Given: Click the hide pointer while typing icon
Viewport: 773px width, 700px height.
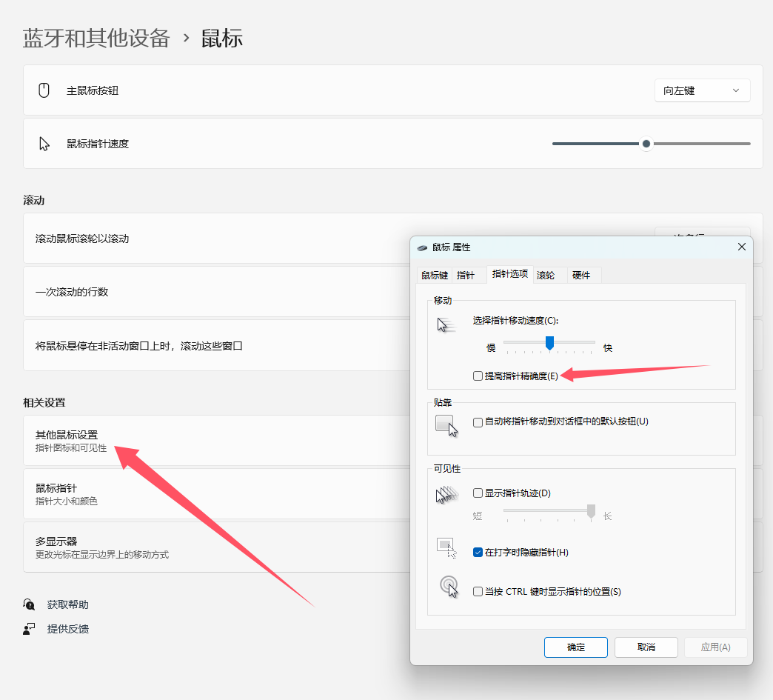Looking at the screenshot, I should (446, 548).
